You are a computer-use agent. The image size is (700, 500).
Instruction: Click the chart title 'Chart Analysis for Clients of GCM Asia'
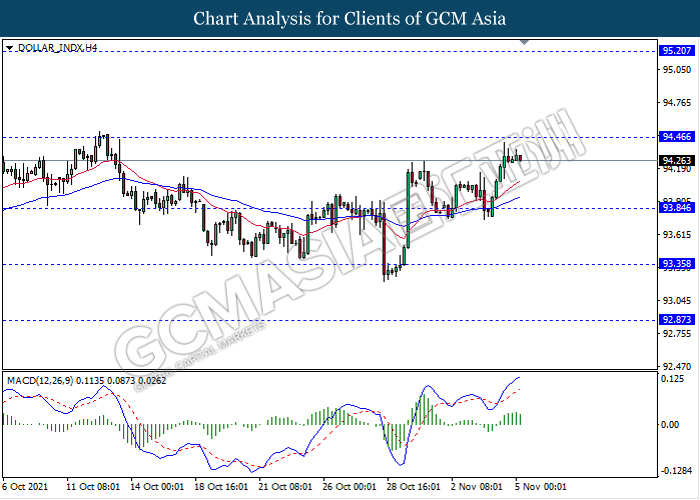tap(350, 19)
